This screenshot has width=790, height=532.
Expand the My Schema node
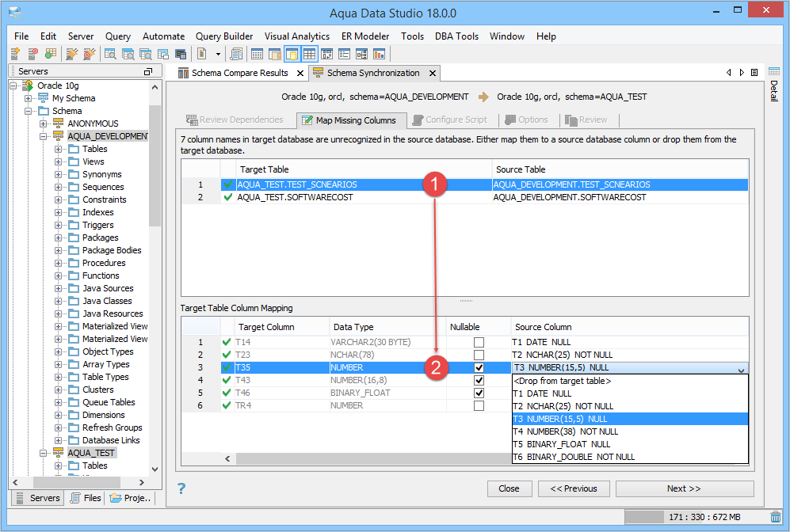pyautogui.click(x=29, y=98)
